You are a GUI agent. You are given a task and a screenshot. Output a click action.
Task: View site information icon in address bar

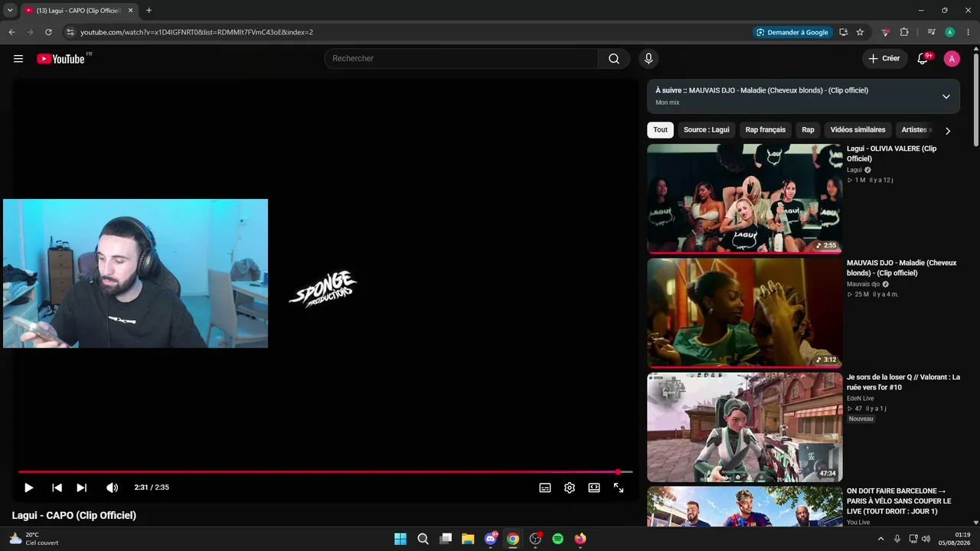point(70,32)
